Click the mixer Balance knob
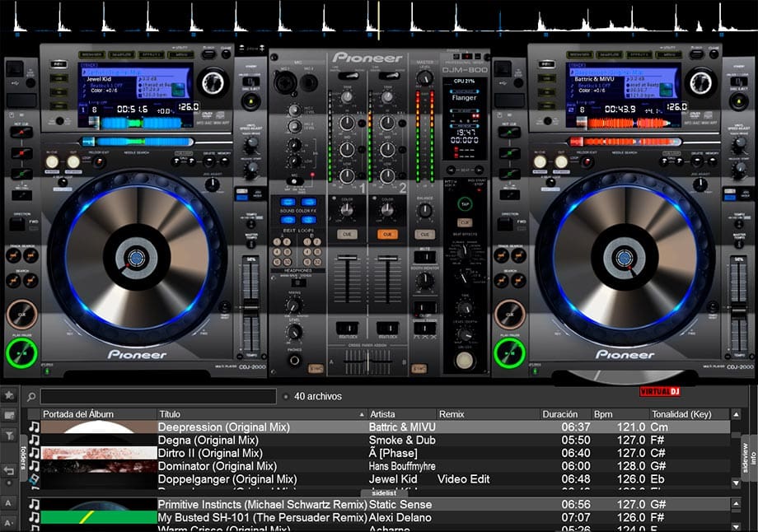758x532 pixels. (x=424, y=210)
